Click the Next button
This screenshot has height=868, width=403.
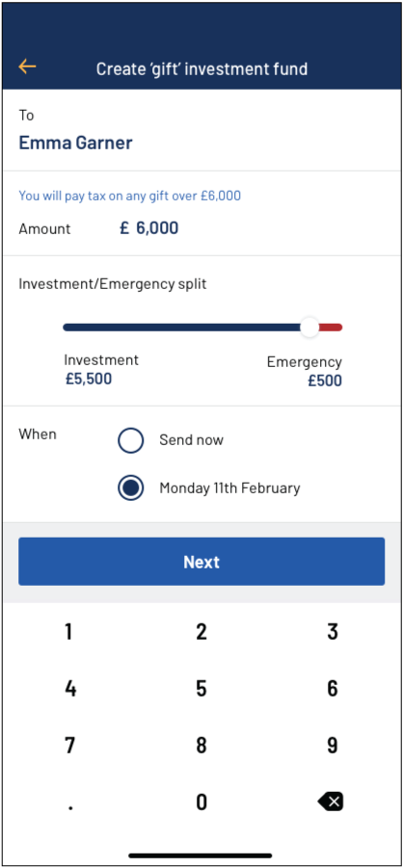[x=201, y=562]
